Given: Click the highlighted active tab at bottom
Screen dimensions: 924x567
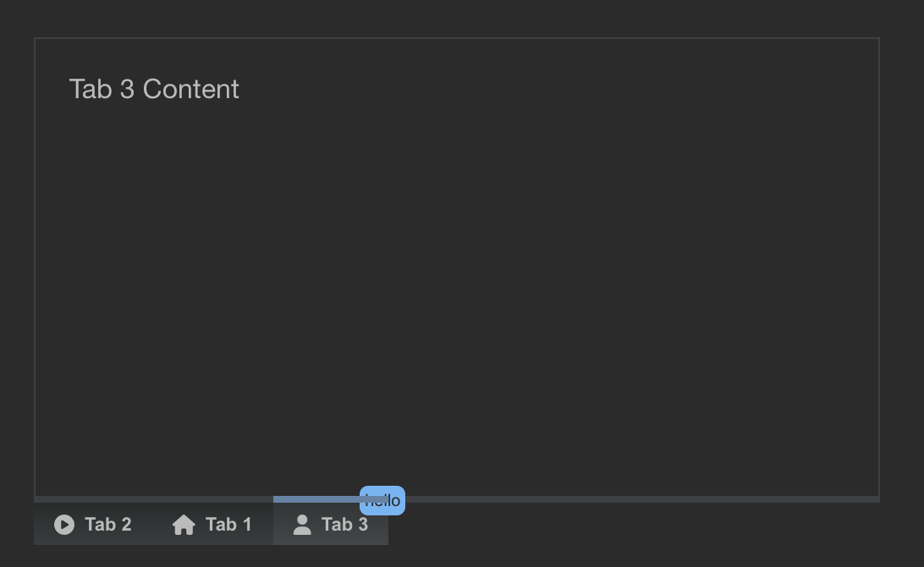Looking at the screenshot, I should pos(330,525).
